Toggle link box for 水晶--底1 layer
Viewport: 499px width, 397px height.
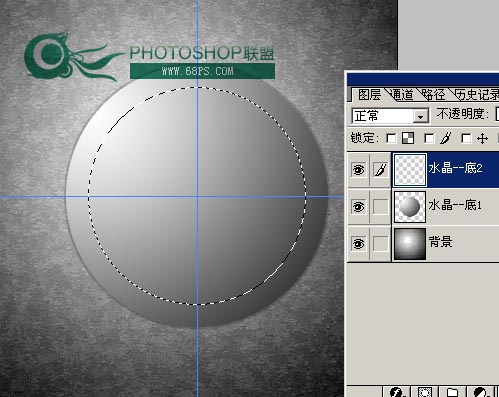(380, 207)
